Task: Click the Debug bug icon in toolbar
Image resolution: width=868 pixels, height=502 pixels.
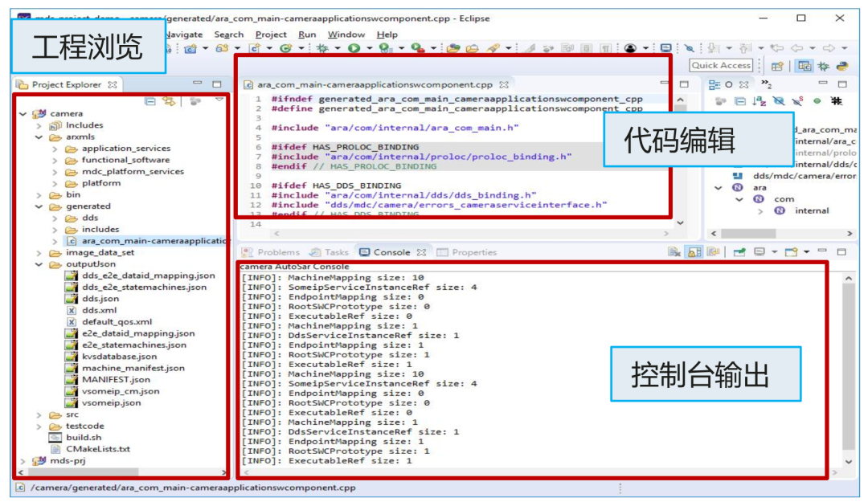Action: [324, 49]
